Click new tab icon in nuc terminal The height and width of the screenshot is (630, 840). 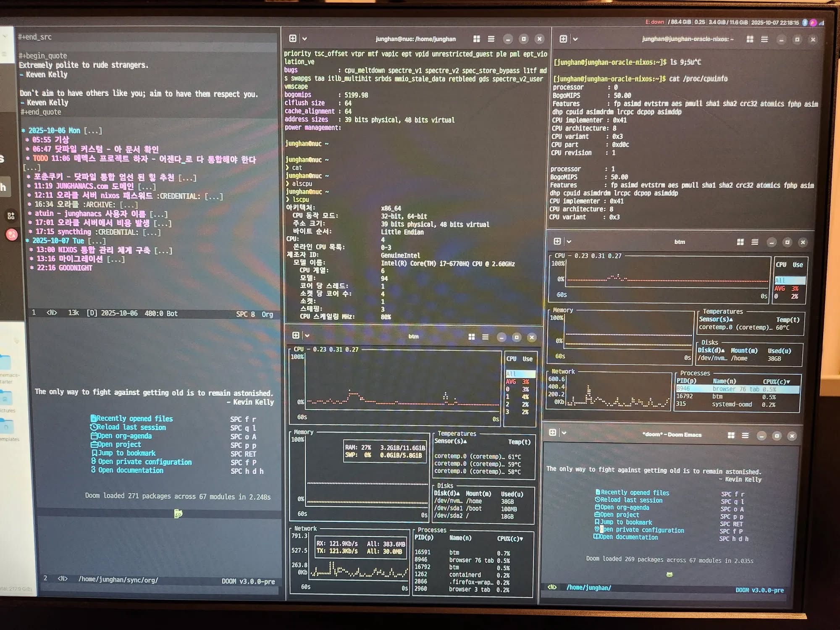point(293,39)
